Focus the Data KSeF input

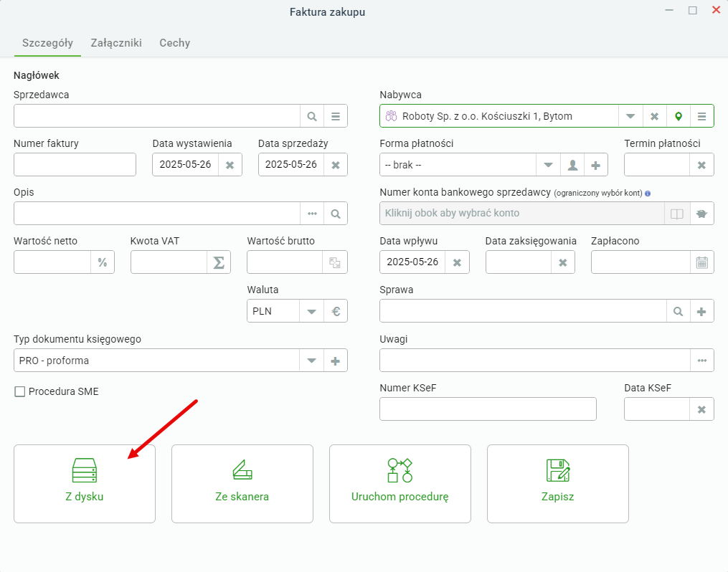pos(657,409)
